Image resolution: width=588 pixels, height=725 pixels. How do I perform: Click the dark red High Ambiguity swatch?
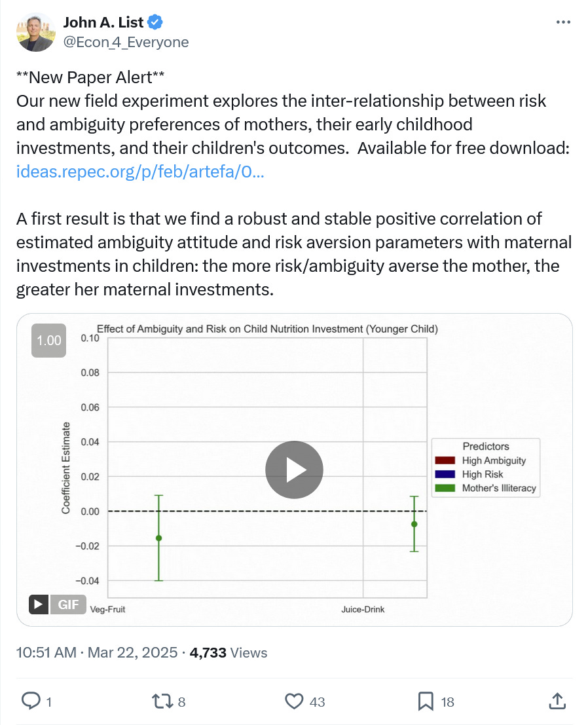tap(445, 460)
